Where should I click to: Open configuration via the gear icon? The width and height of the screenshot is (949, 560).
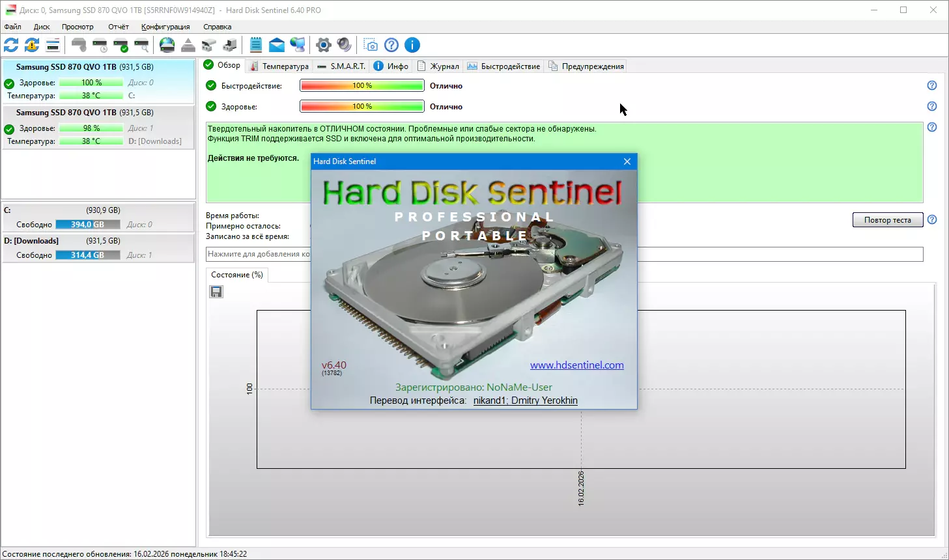(324, 45)
